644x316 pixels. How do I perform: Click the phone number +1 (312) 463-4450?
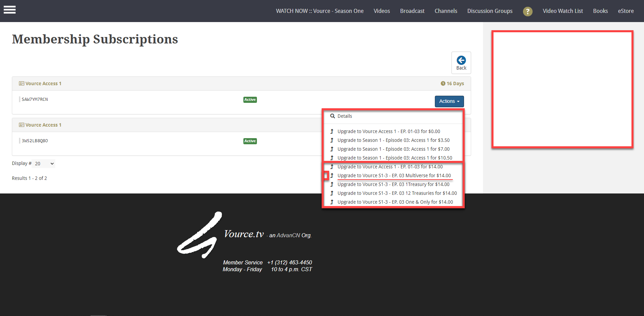click(x=289, y=262)
